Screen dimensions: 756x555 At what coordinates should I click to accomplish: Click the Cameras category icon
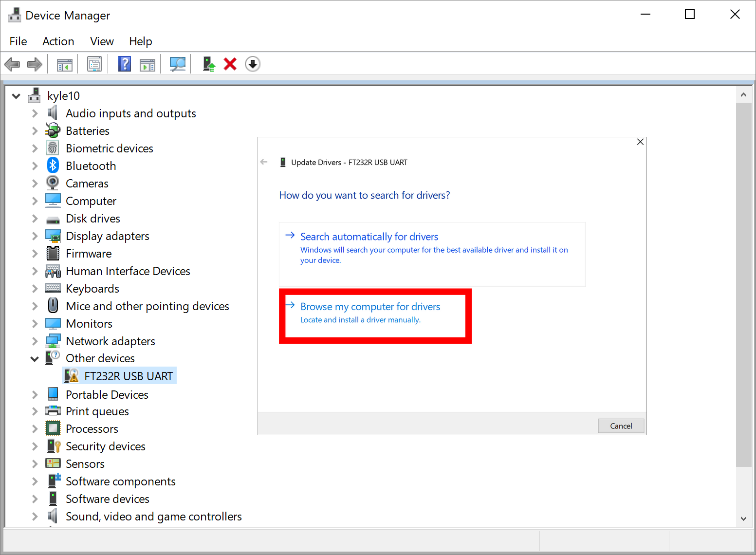[x=53, y=183]
